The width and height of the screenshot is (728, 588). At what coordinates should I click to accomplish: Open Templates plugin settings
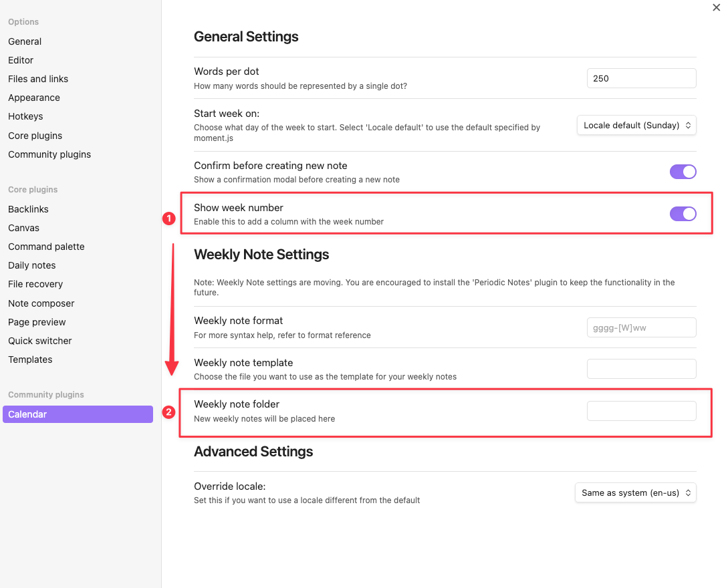(x=30, y=359)
